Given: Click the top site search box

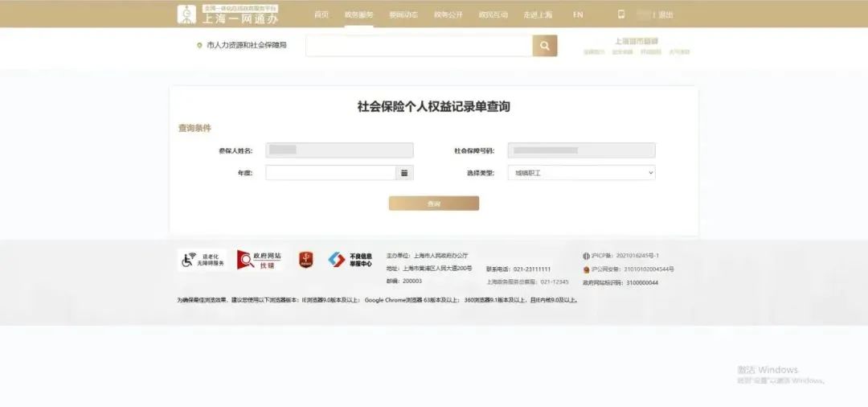Looking at the screenshot, I should (x=418, y=46).
